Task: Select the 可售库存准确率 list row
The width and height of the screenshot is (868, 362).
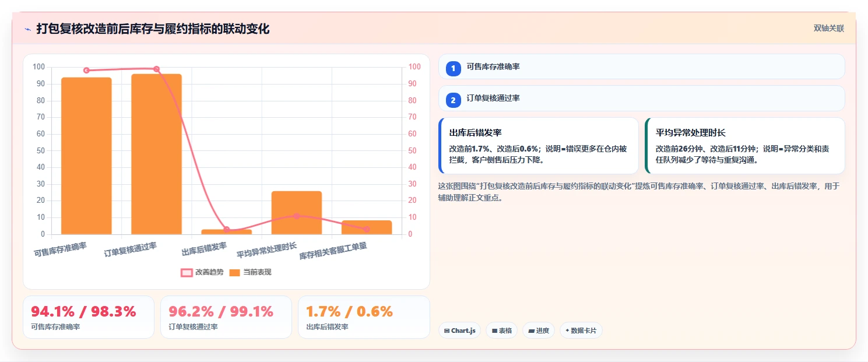Action: click(x=641, y=66)
